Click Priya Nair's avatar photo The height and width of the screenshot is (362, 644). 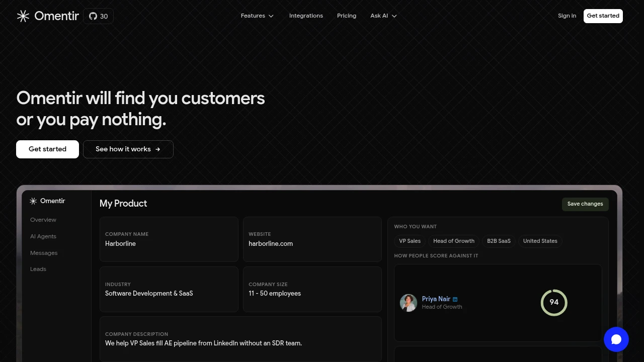409,303
